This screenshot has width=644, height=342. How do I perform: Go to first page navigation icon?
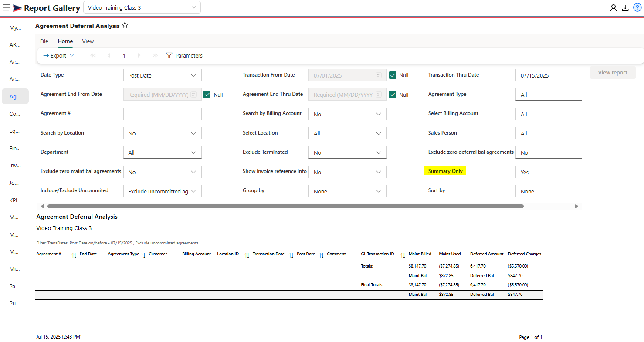[x=93, y=55]
